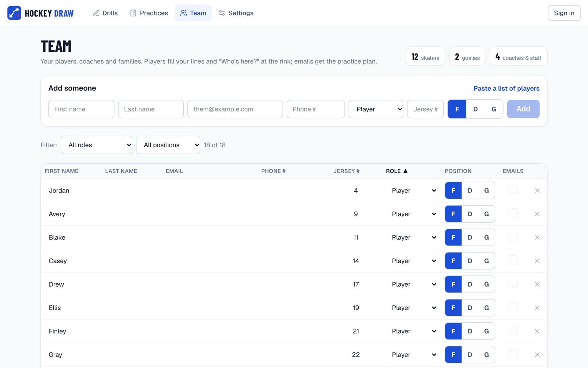Delete the Ellis row via X icon

(x=537, y=308)
